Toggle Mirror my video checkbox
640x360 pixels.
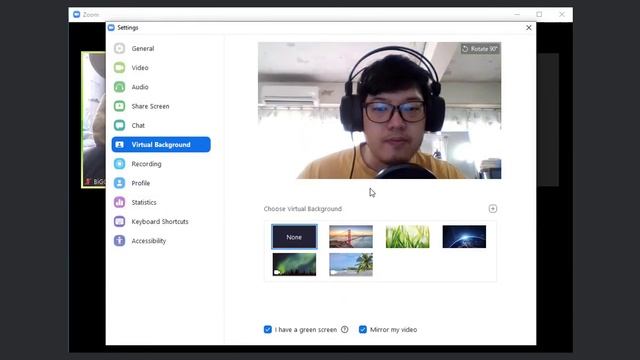(x=362, y=329)
